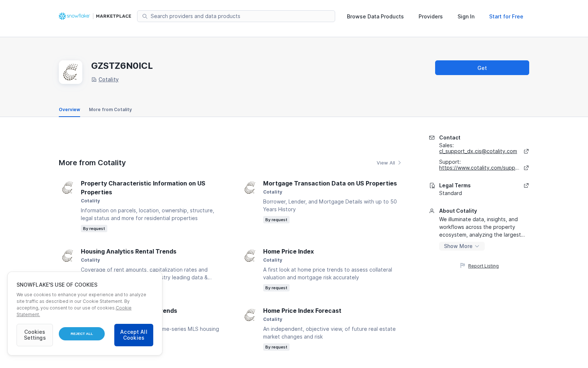
Task: Click the sales email address link
Action: [x=478, y=151]
